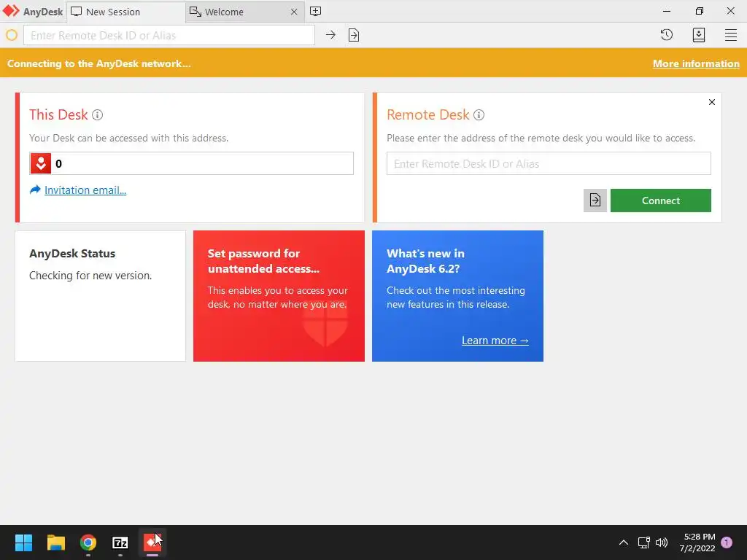Image resolution: width=747 pixels, height=560 pixels.
Task: Open the Windows Start menu
Action: pos(23,542)
